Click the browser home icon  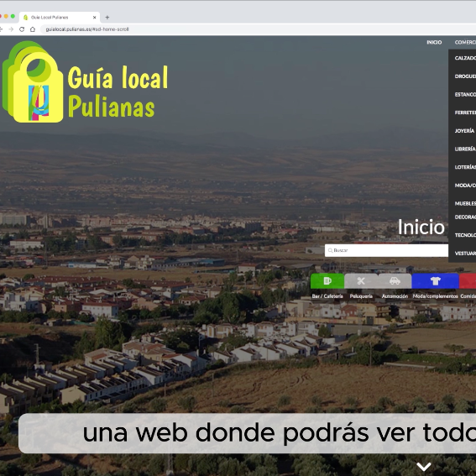tap(33, 29)
